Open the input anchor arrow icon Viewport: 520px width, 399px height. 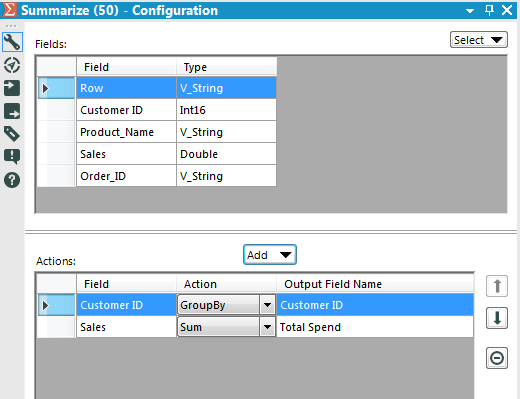(12, 88)
